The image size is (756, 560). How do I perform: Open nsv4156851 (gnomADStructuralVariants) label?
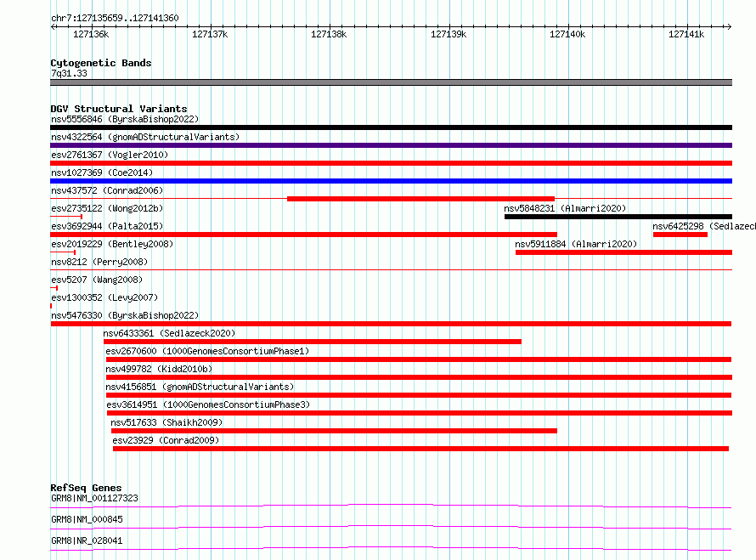(200, 387)
